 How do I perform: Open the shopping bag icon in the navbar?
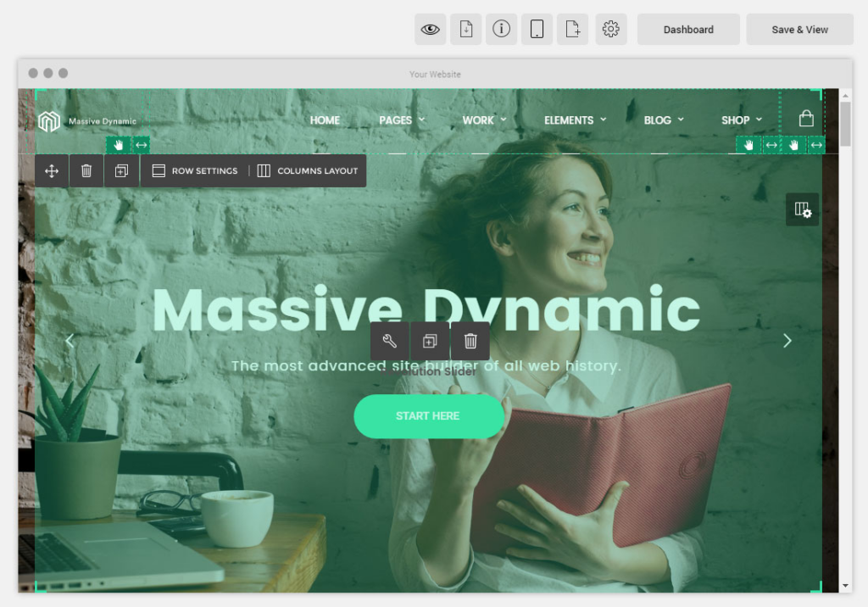pyautogui.click(x=806, y=119)
